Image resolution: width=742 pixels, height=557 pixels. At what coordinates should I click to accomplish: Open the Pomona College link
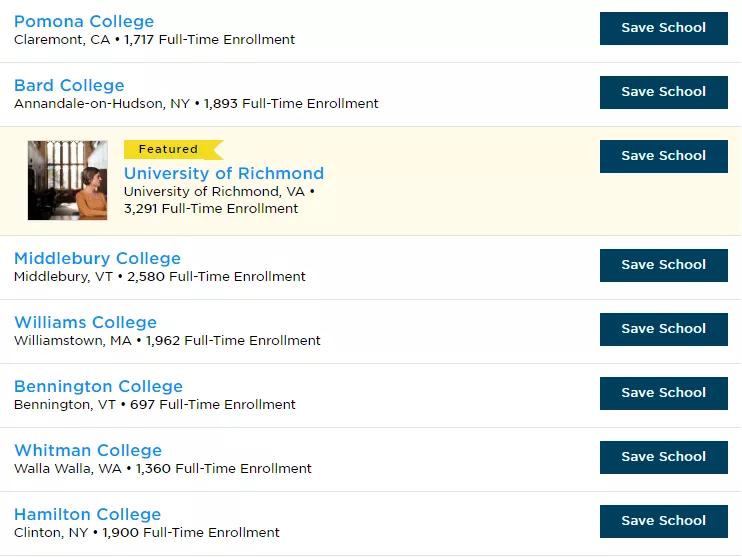pos(84,21)
